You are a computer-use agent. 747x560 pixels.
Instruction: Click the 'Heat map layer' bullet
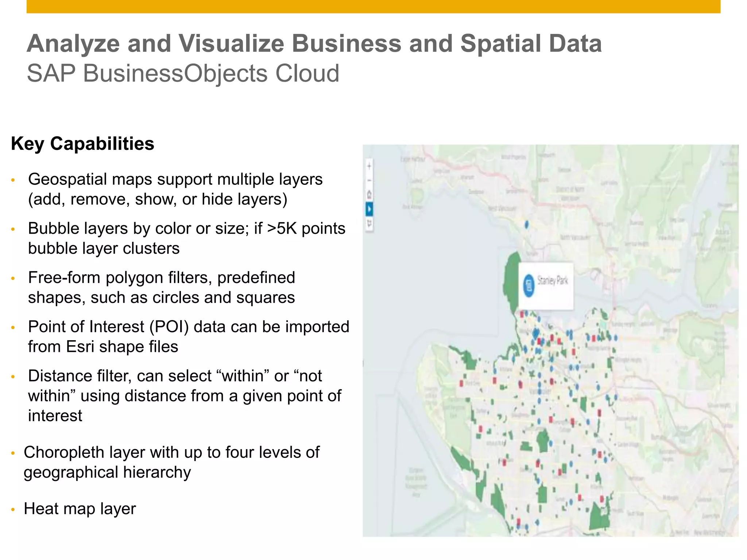tap(80, 509)
